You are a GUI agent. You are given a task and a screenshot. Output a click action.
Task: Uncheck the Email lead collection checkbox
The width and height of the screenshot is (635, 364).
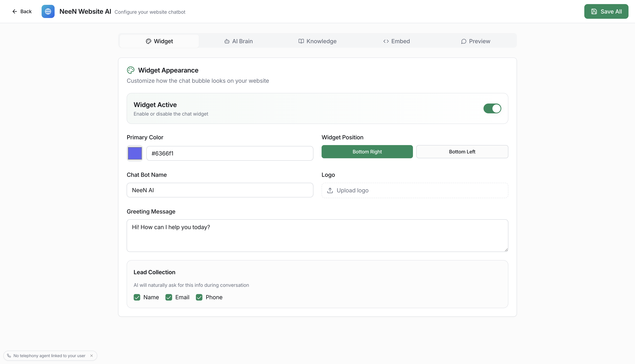[169, 297]
